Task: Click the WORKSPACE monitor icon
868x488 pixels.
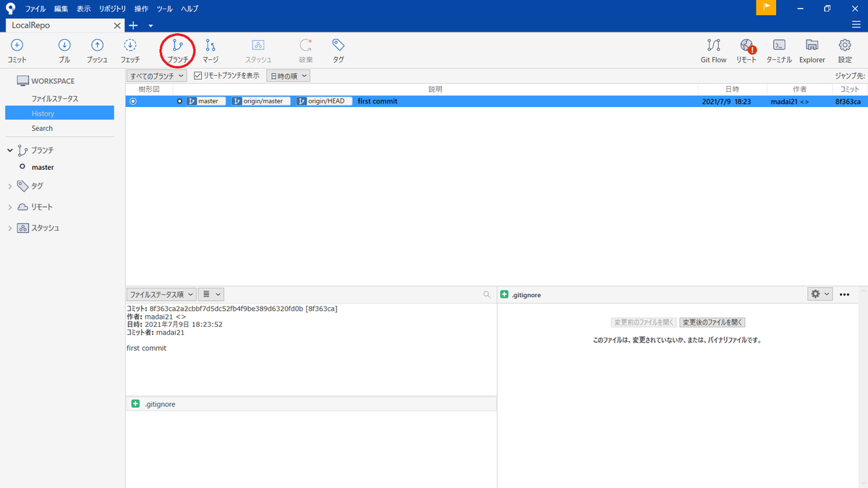Action: point(22,81)
